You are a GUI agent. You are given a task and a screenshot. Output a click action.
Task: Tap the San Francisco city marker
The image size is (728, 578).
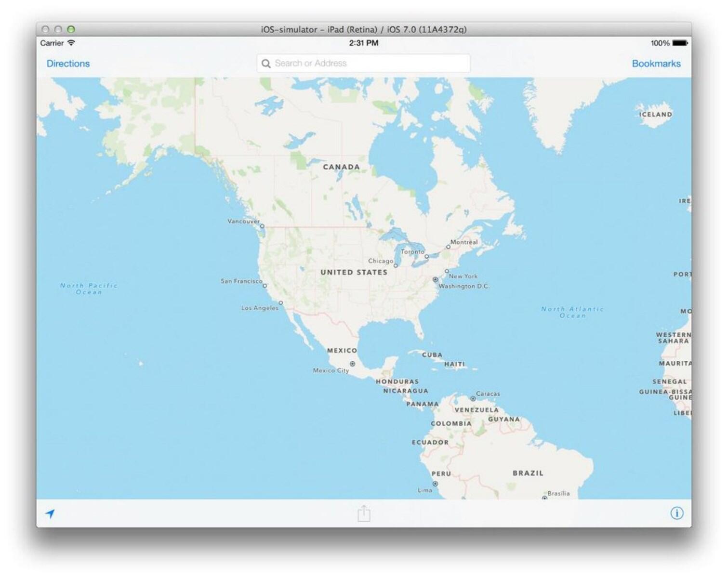click(x=265, y=286)
